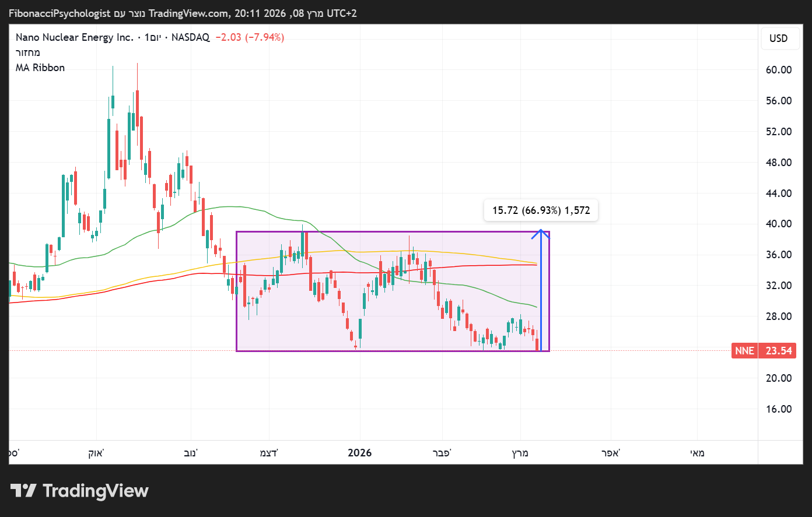Click the 32.00 price axis label

779,286
